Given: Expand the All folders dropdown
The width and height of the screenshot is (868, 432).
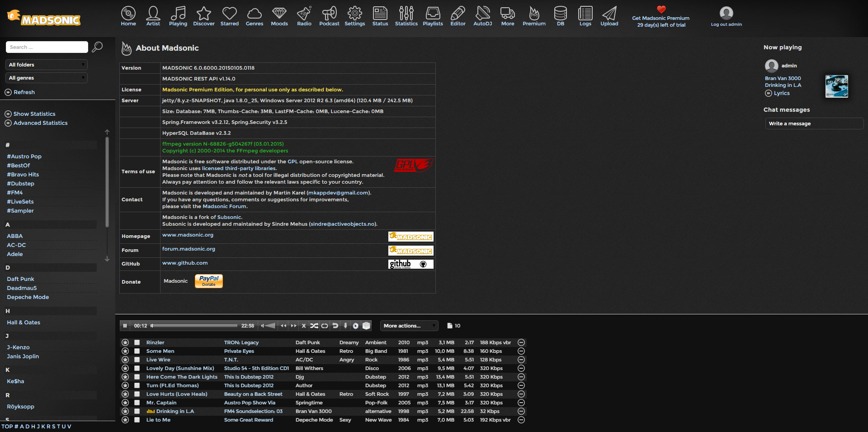Looking at the screenshot, I should [x=47, y=65].
